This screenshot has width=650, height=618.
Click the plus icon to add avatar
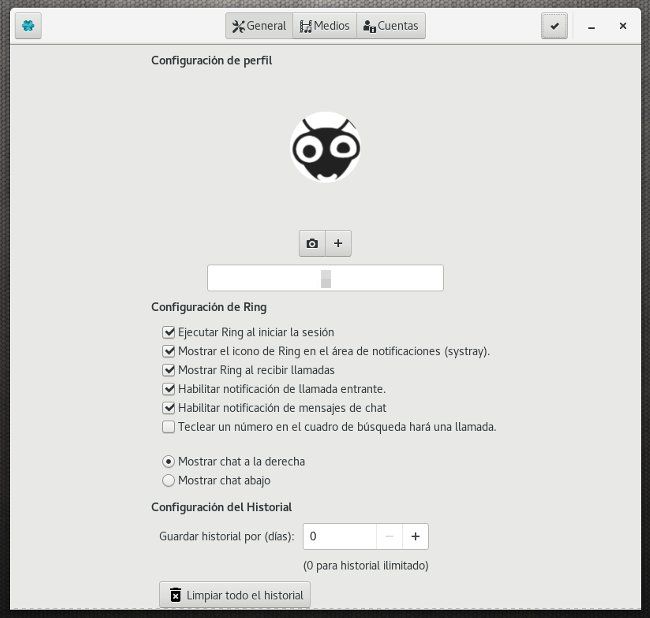tap(338, 243)
